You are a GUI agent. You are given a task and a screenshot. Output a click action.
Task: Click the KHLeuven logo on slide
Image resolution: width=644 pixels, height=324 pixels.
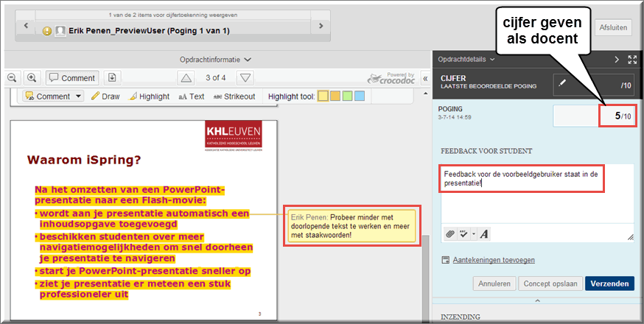click(x=234, y=135)
